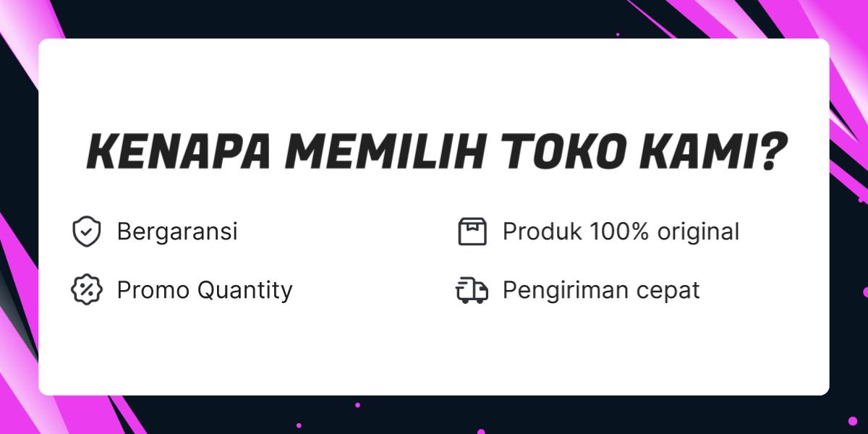Click the product box icon
The width and height of the screenshot is (868, 434).
point(472,232)
